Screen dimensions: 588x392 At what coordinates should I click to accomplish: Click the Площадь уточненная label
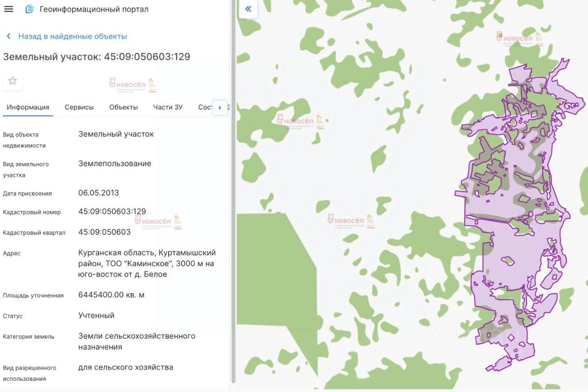33,295
